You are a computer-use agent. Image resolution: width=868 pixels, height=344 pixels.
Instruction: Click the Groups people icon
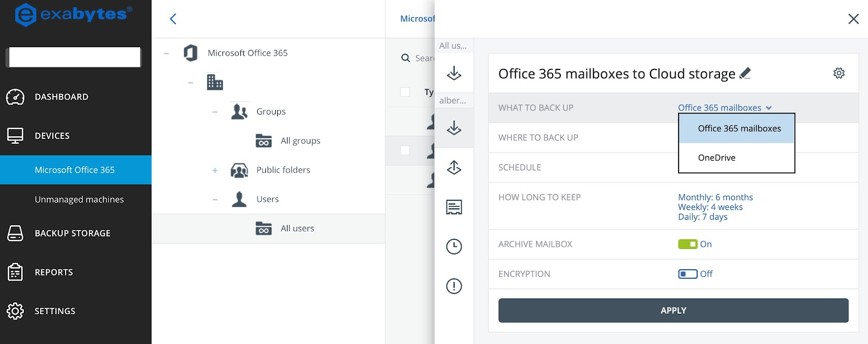click(239, 111)
